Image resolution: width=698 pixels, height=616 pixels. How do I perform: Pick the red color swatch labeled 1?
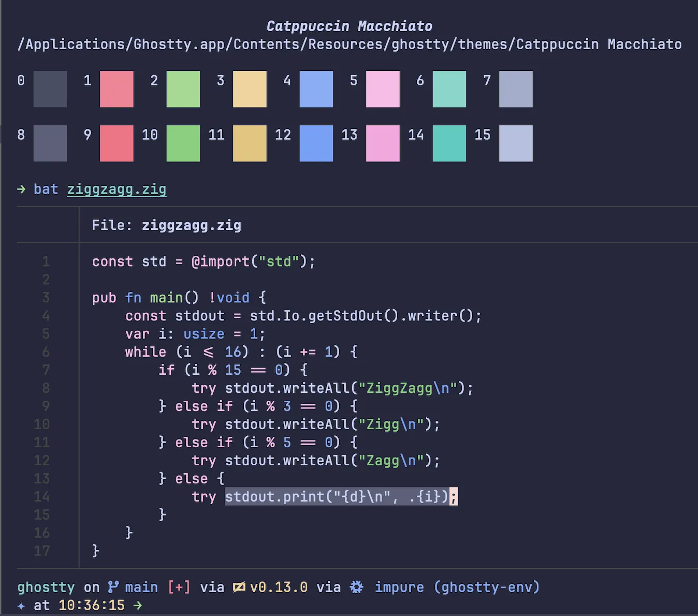click(x=117, y=89)
